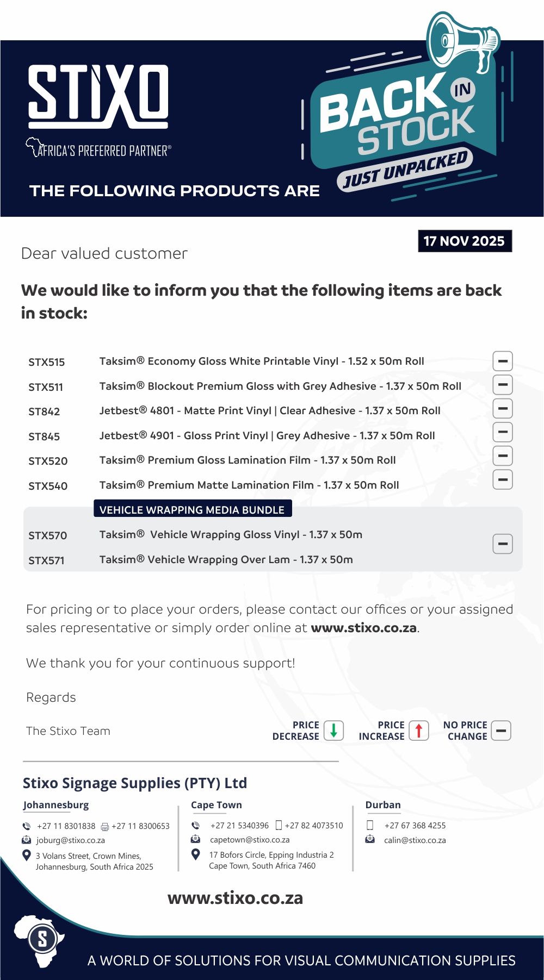
Task: Click the no price change legend icon
Action: point(501,731)
